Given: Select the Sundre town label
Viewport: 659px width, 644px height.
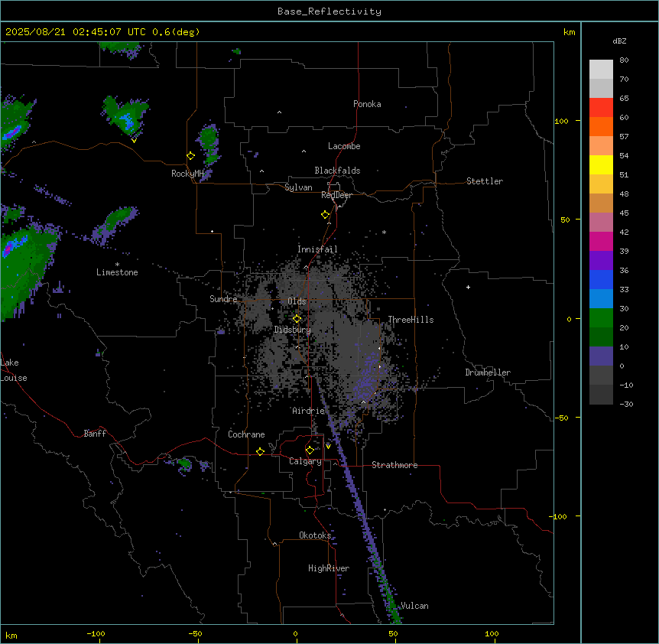Looking at the screenshot, I should coord(223,299).
